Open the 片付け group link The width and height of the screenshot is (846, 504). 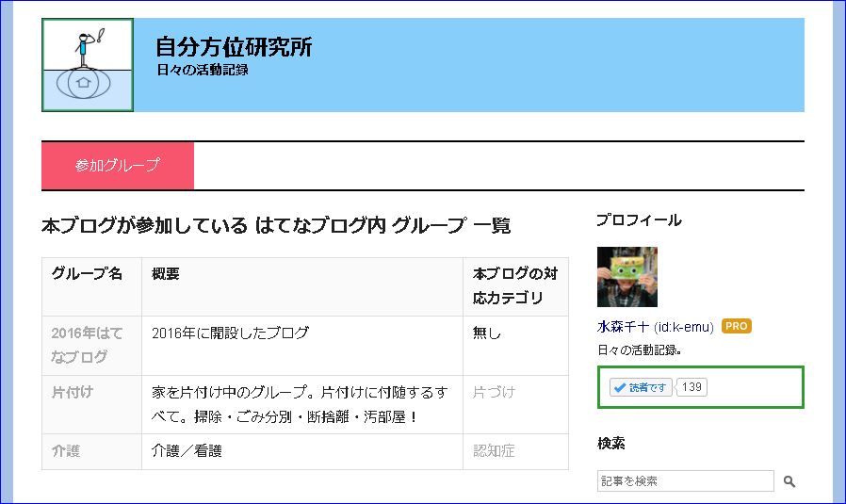[73, 392]
